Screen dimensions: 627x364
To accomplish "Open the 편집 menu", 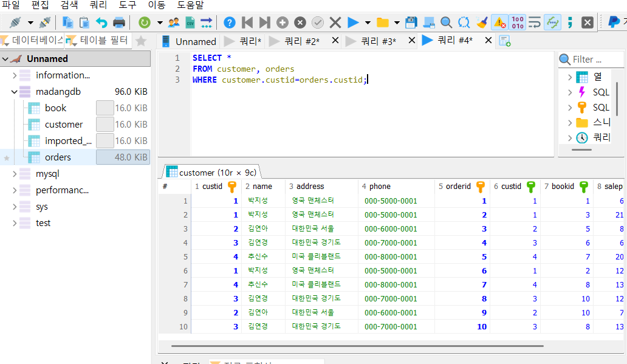I will [40, 5].
